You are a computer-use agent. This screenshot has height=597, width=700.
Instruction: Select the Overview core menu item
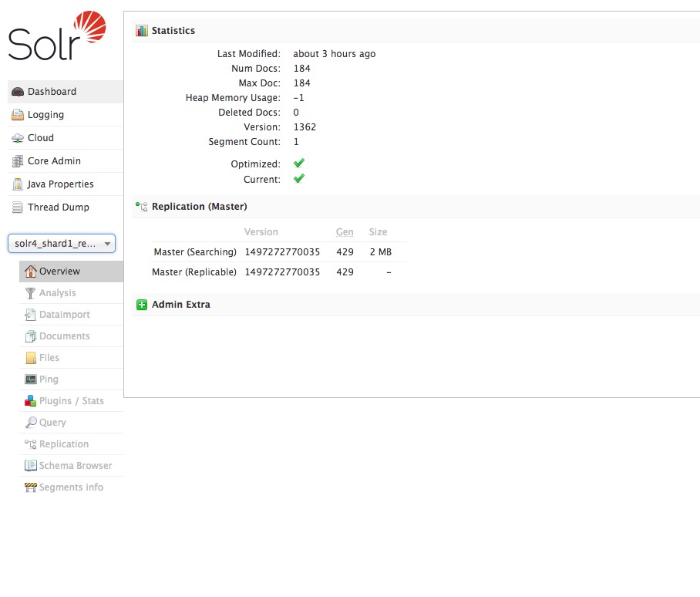click(71, 271)
